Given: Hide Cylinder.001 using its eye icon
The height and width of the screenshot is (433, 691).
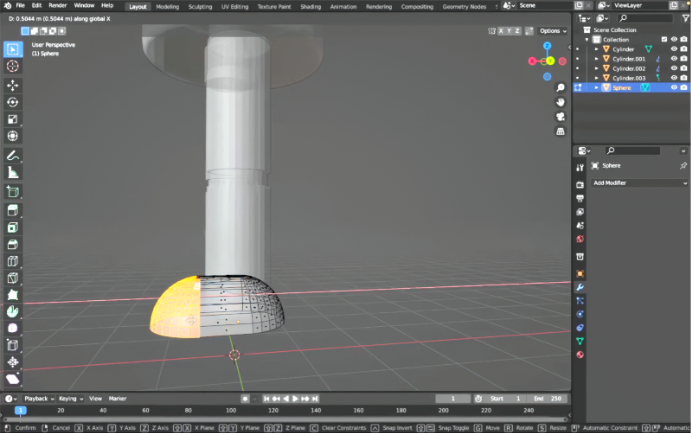Looking at the screenshot, I should point(673,58).
